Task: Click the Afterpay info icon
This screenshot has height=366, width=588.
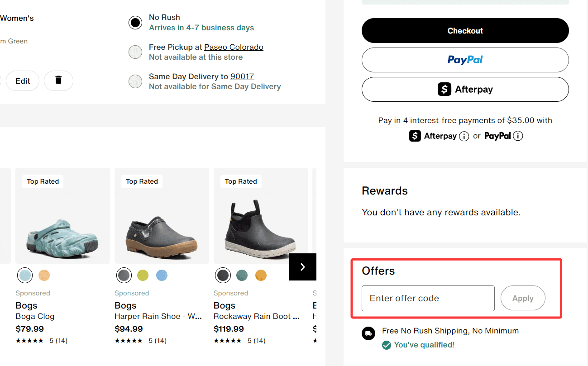Action: 464,136
